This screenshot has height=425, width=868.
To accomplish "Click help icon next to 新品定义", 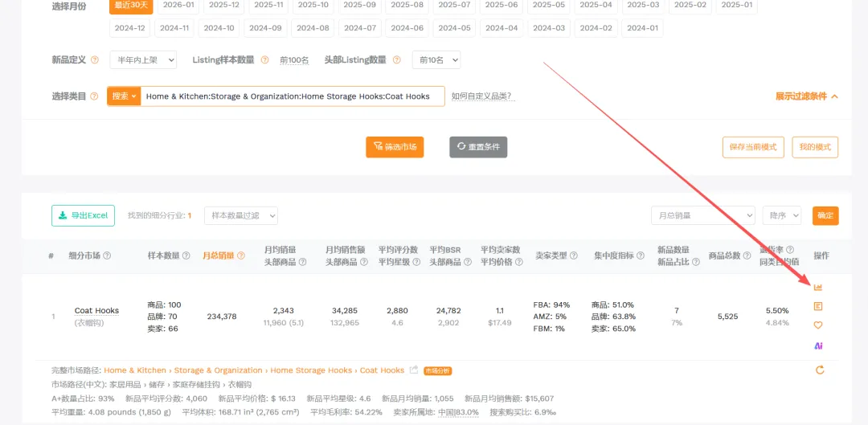I will (x=95, y=60).
